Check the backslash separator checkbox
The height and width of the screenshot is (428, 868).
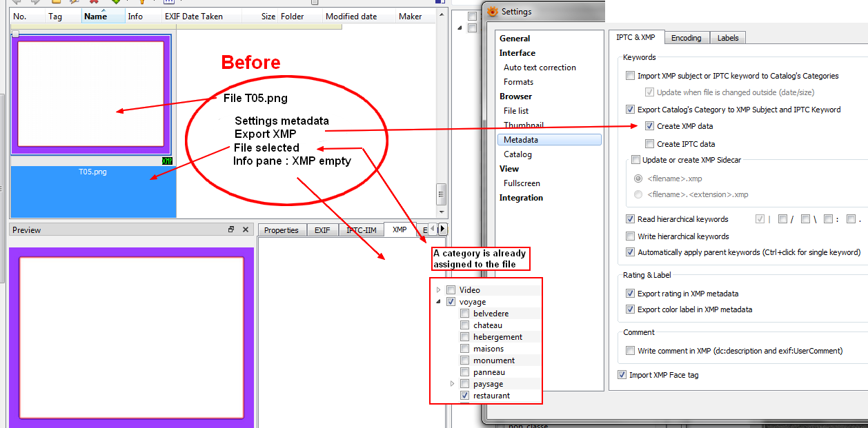point(805,219)
